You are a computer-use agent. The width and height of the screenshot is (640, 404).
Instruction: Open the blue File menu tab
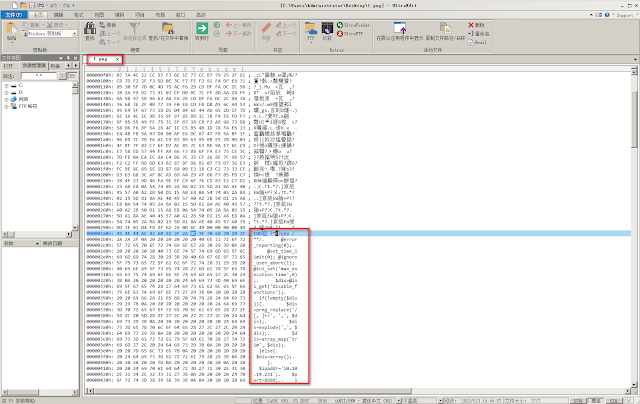[14, 15]
